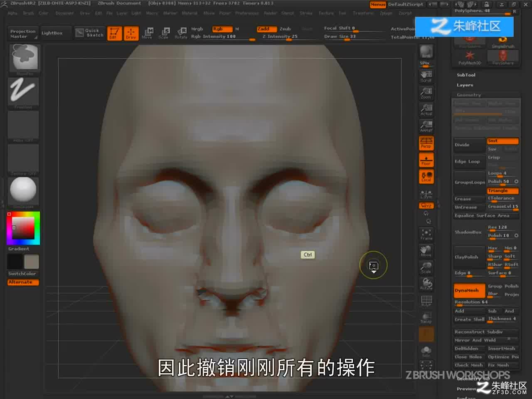Pick a color in the color picker
This screenshot has height=399, width=532.
[x=23, y=228]
